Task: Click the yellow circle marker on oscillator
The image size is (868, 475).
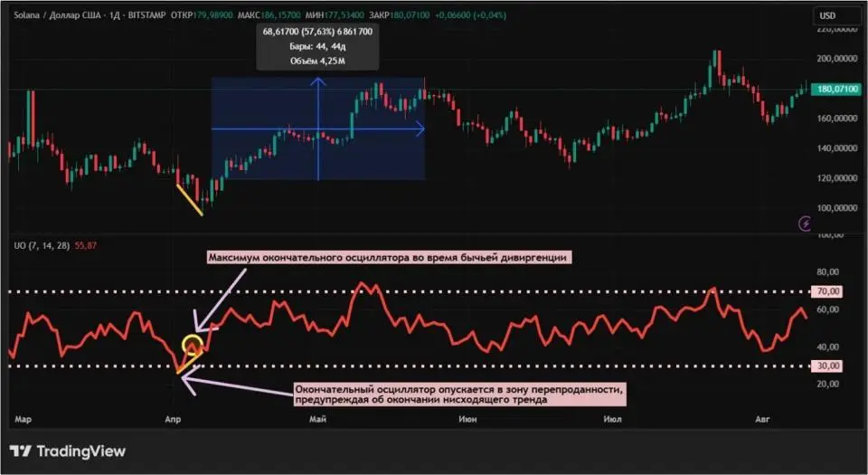Action: click(x=192, y=344)
